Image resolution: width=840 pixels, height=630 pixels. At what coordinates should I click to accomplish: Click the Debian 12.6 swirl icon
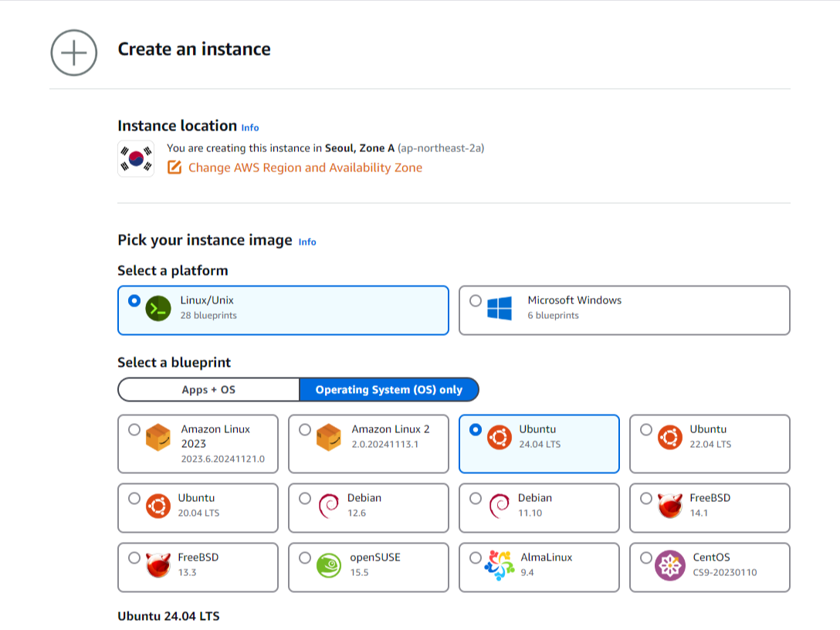click(x=328, y=506)
